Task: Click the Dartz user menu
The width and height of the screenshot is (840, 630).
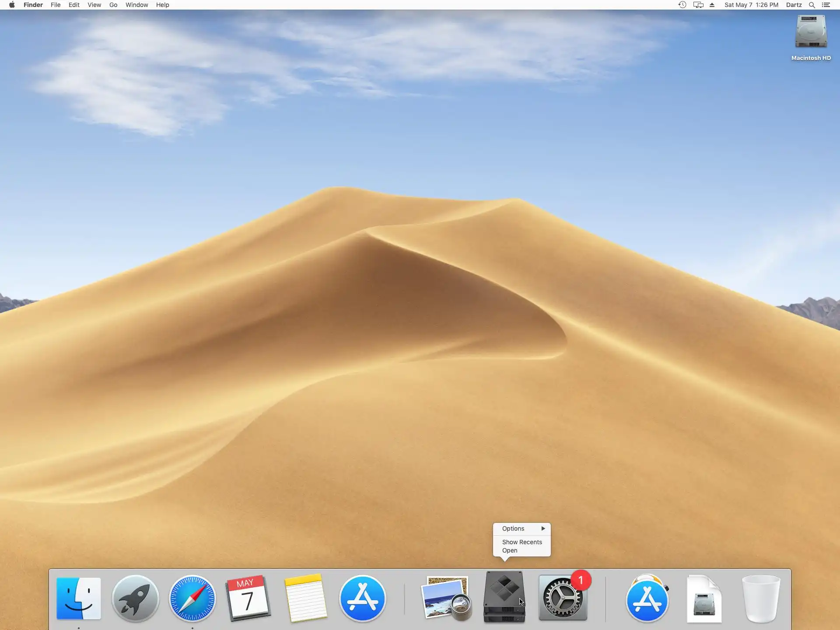Action: pyautogui.click(x=794, y=5)
